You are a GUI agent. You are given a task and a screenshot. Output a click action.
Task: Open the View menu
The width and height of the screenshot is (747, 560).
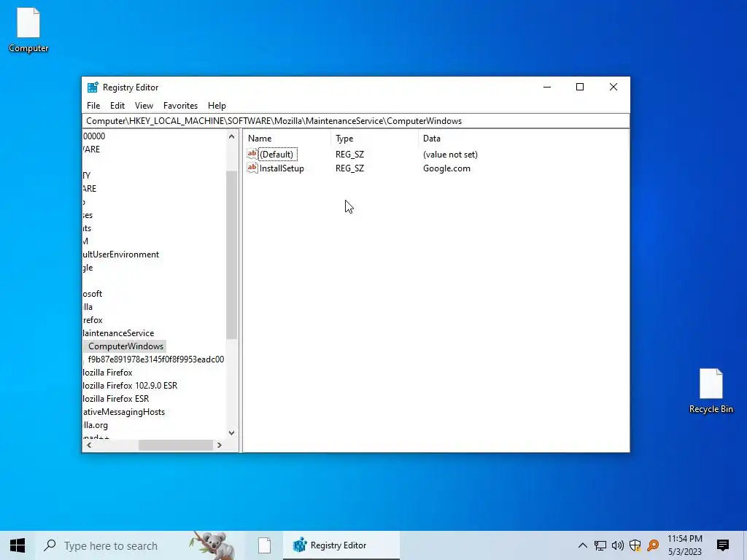144,106
